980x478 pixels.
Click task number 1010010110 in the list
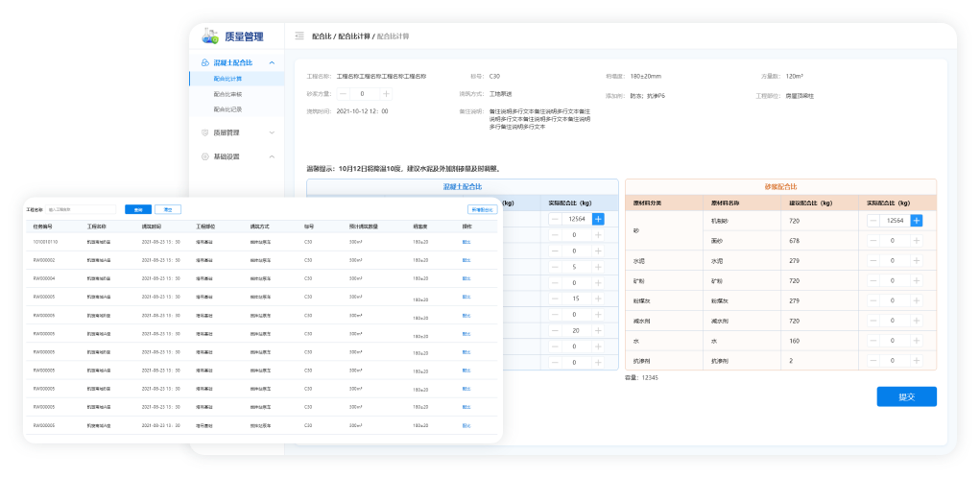pyautogui.click(x=45, y=242)
